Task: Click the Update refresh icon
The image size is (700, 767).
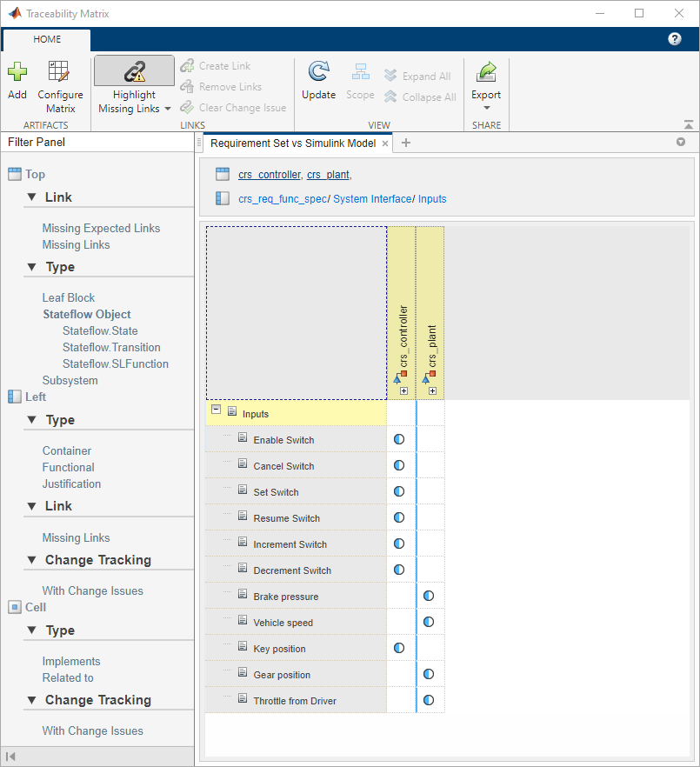Action: pos(318,71)
